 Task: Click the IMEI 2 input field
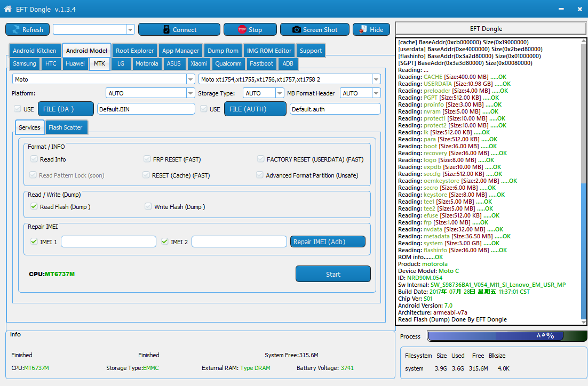pyautogui.click(x=239, y=242)
